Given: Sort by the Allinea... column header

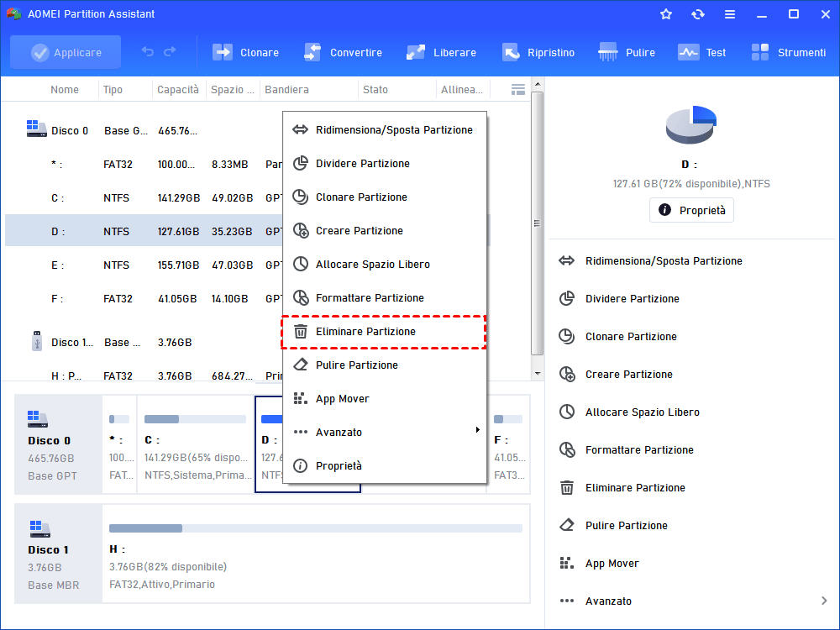Looking at the screenshot, I should (462, 90).
